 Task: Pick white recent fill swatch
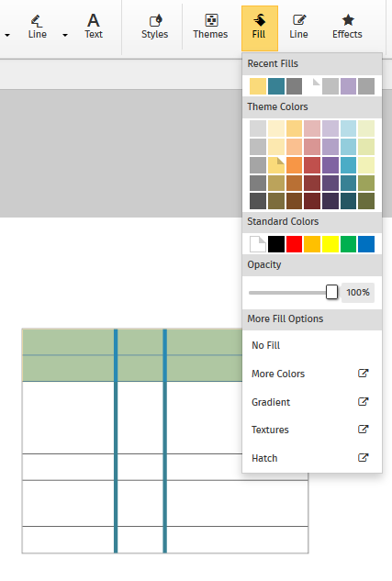click(312, 86)
